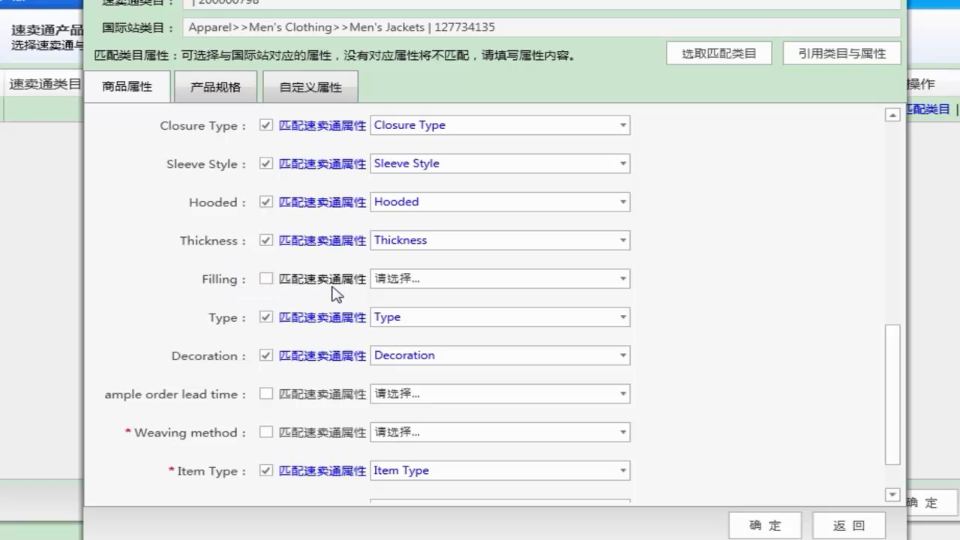Open the Closure Type dropdown
This screenshot has height=540, width=960.
(x=500, y=125)
